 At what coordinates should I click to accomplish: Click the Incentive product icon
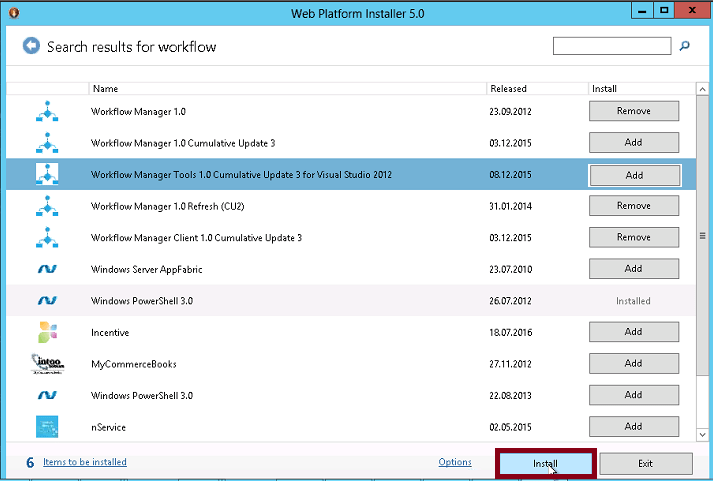click(x=47, y=332)
